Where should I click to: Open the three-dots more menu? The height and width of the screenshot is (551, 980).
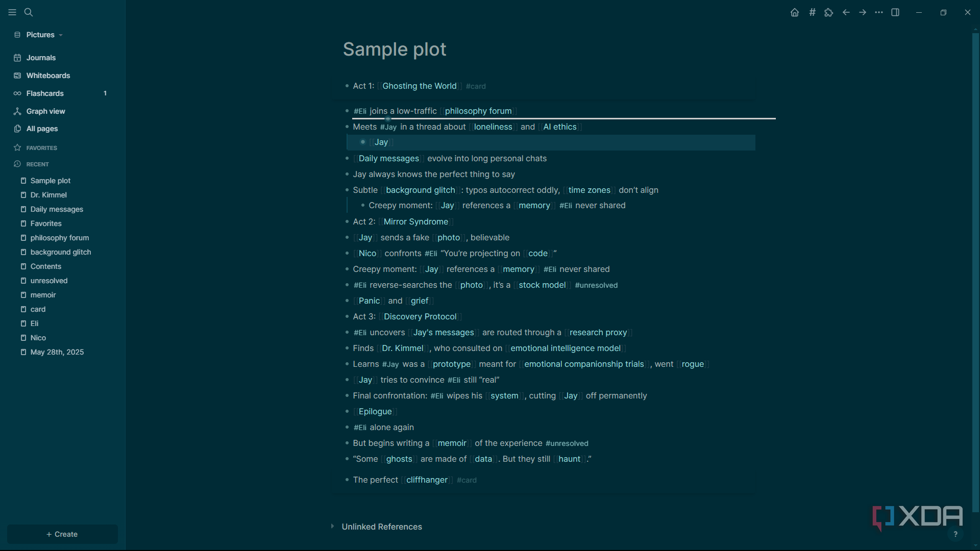879,12
